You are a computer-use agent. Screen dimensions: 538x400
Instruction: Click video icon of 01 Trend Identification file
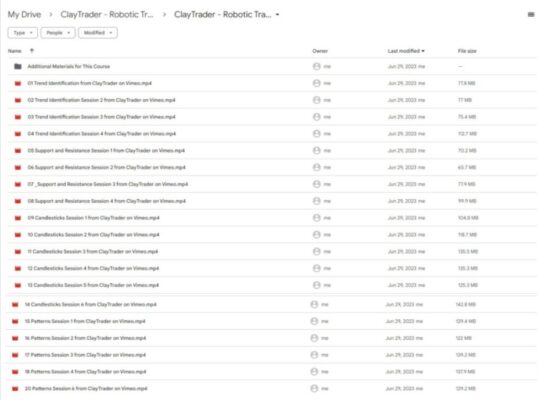pos(18,83)
